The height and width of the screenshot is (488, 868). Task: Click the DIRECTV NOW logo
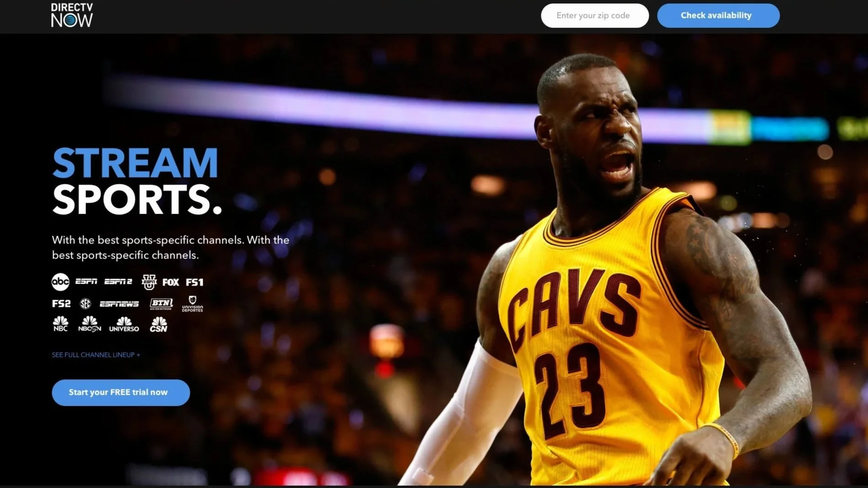72,15
